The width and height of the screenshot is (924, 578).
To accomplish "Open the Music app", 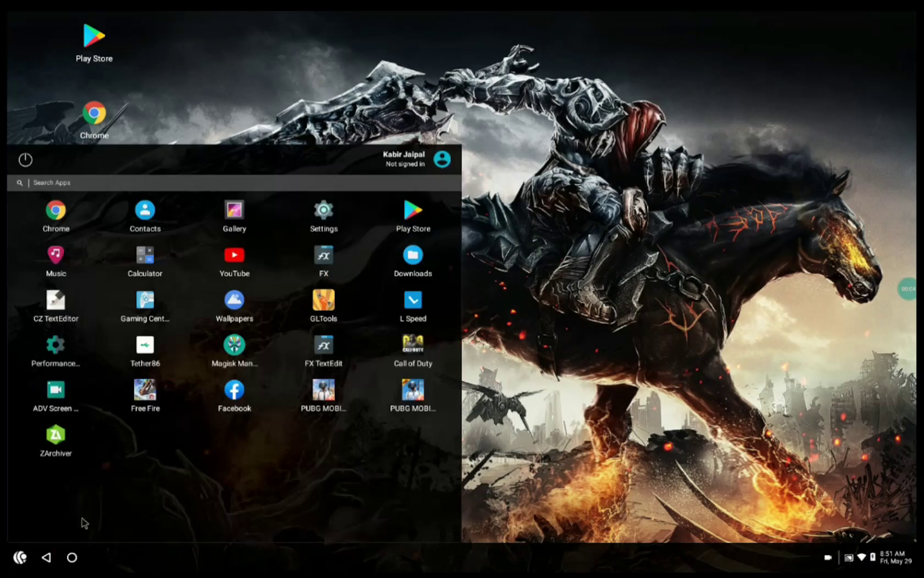I will tap(56, 261).
